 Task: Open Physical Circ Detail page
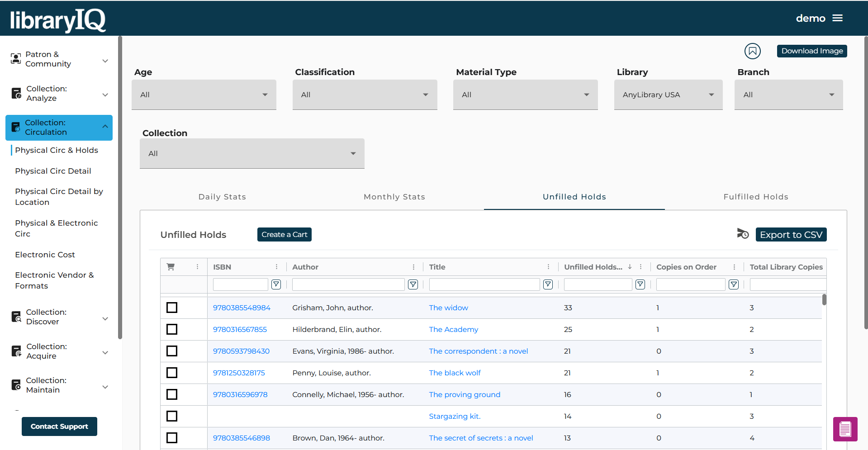point(53,171)
